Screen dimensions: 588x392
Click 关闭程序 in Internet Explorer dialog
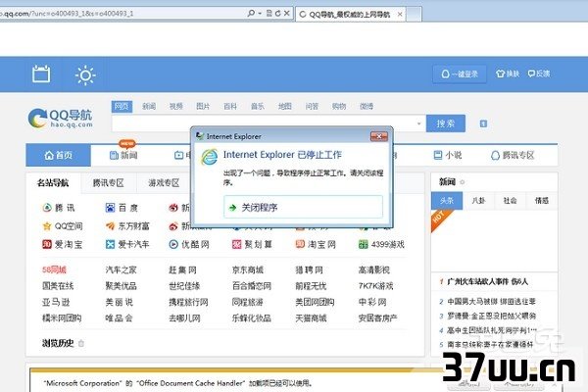[303, 207]
